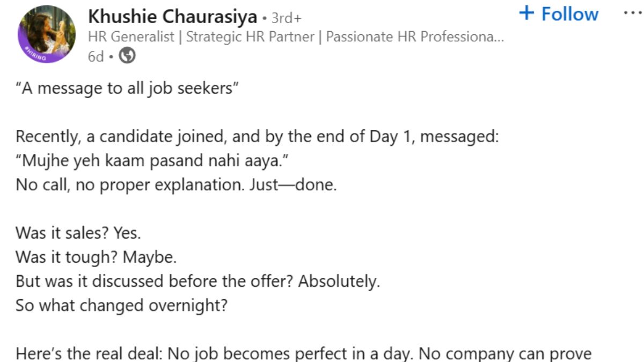Click the "No call, no proper explanation" line
This screenshot has width=644, height=362.
[x=175, y=184]
